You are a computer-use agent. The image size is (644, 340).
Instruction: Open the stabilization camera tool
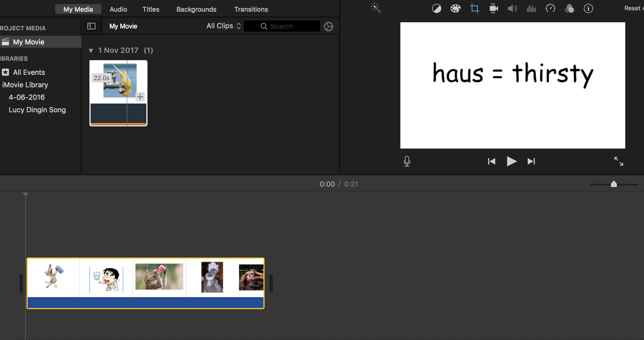coord(494,9)
